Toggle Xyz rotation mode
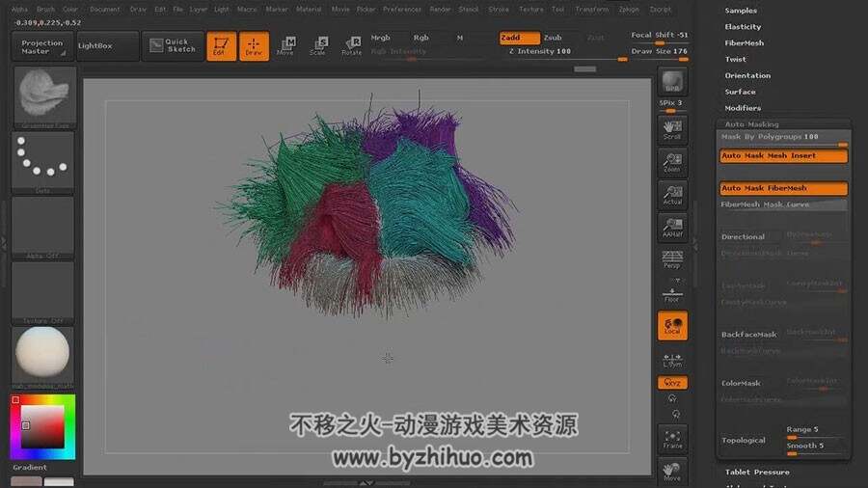Image resolution: width=868 pixels, height=488 pixels. click(x=672, y=382)
